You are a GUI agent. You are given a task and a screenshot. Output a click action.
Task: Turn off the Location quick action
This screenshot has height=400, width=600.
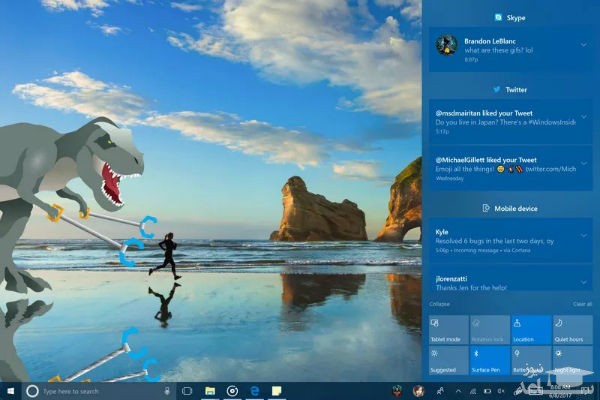[x=531, y=330]
